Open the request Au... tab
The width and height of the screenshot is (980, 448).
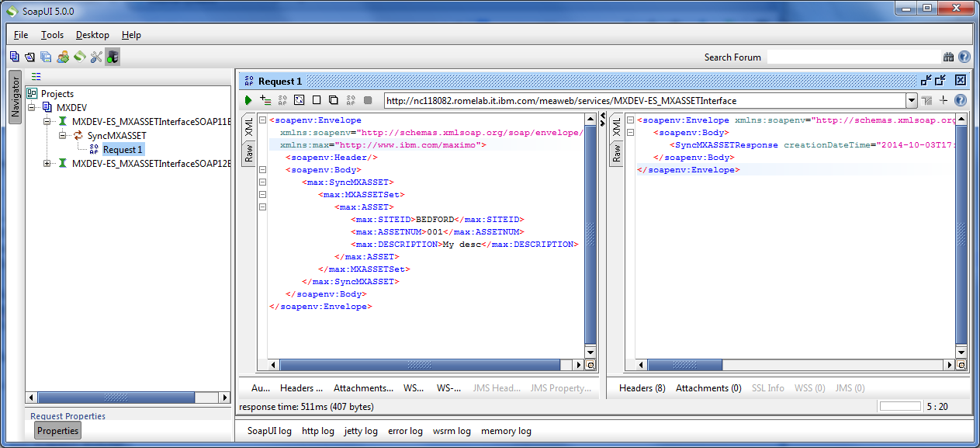261,388
